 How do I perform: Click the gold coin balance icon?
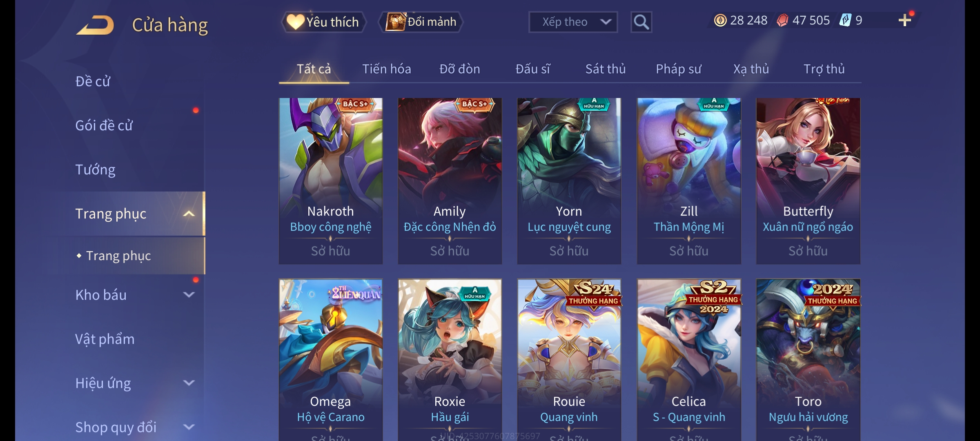pos(720,20)
